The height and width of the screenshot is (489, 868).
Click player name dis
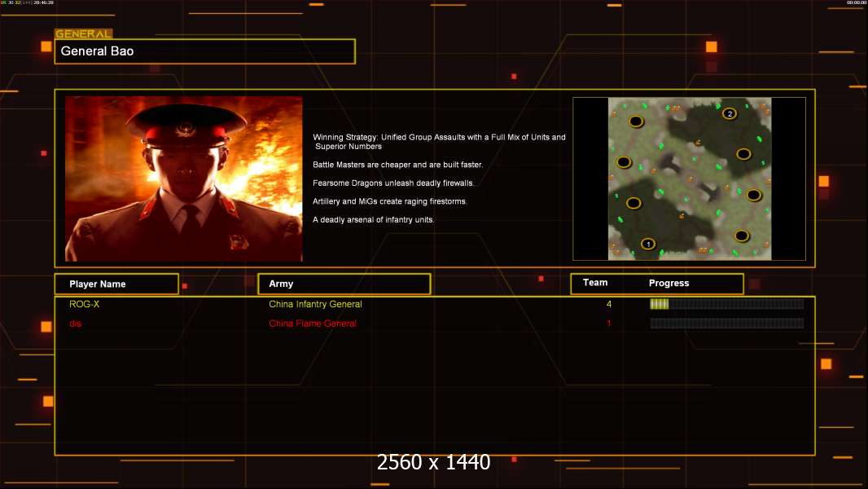(75, 324)
